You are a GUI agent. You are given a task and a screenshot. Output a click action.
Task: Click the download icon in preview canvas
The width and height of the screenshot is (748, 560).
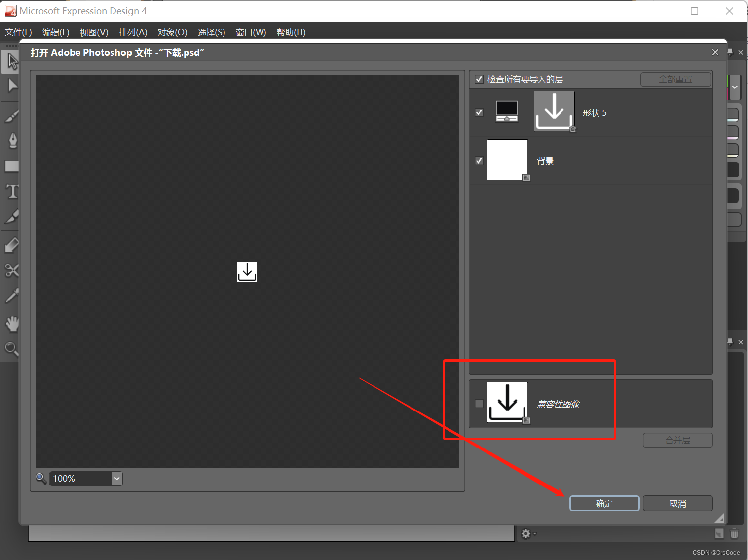pyautogui.click(x=247, y=272)
